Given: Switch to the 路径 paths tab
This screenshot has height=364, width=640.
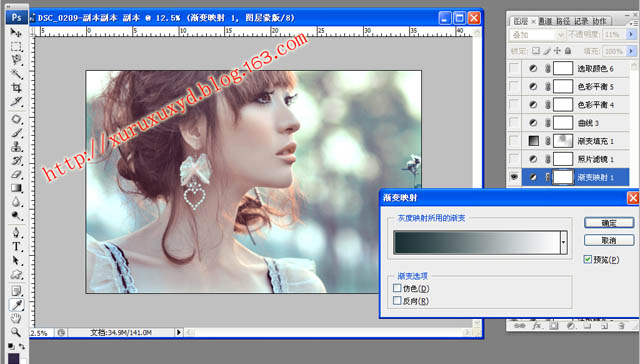Looking at the screenshot, I should 563,21.
